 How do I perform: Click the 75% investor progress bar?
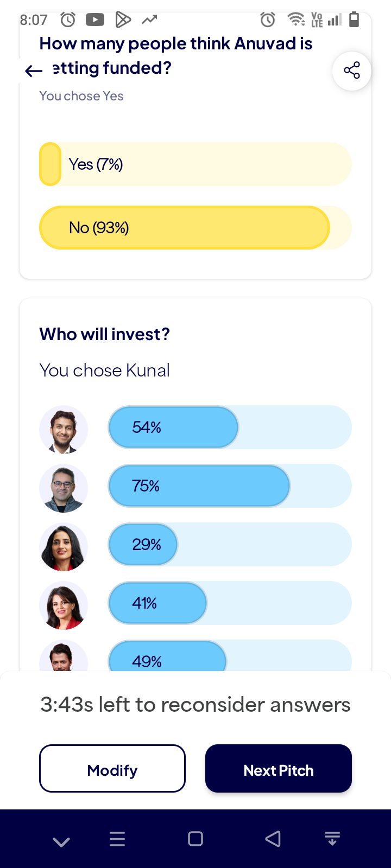click(x=230, y=486)
